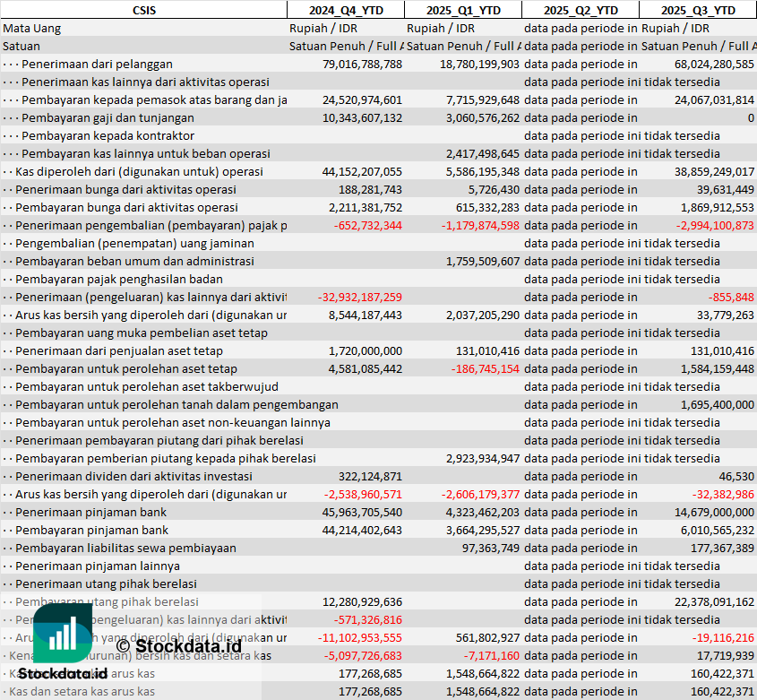Select the Mata Uang row label
Screen dimensions: 757x700
(x=32, y=28)
